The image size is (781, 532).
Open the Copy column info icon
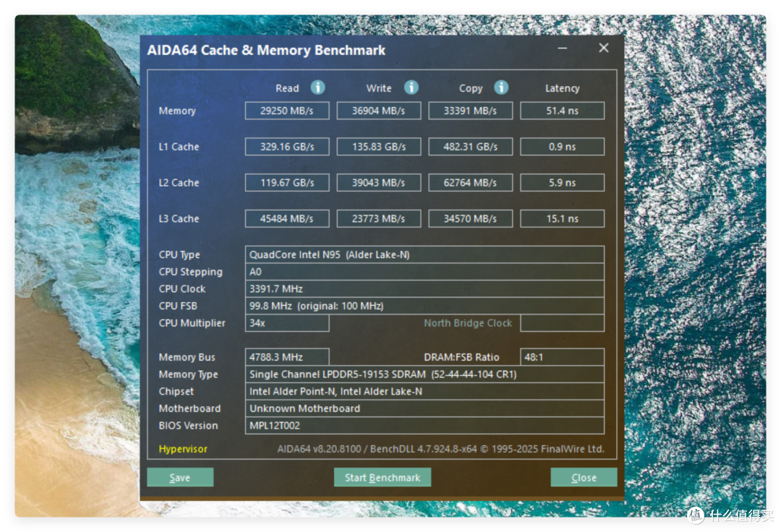(x=501, y=87)
